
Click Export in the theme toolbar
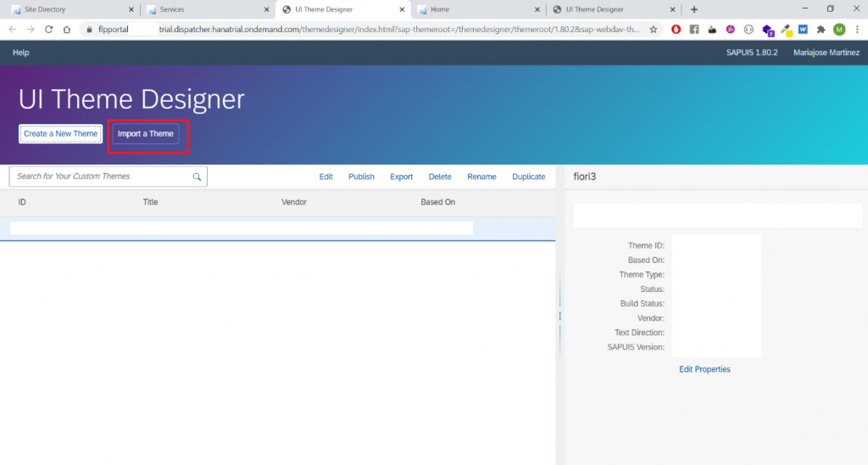coord(401,176)
